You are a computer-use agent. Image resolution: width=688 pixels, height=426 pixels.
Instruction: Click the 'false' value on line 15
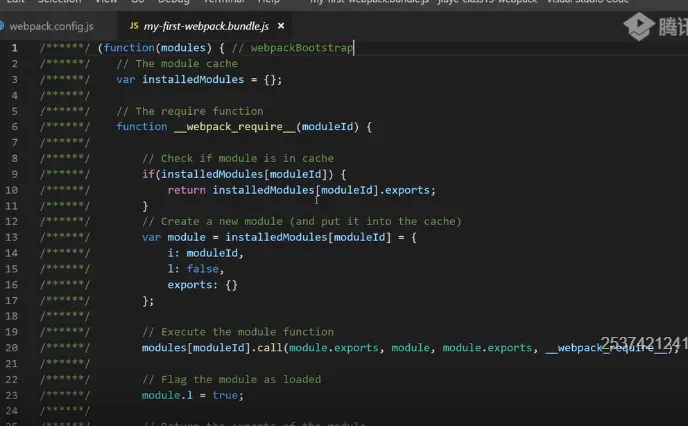(202, 269)
